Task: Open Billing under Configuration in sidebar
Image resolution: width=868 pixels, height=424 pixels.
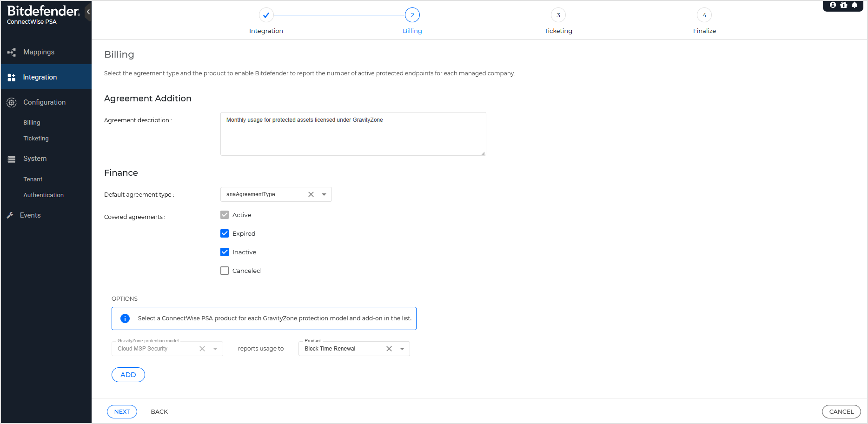Action: click(32, 123)
